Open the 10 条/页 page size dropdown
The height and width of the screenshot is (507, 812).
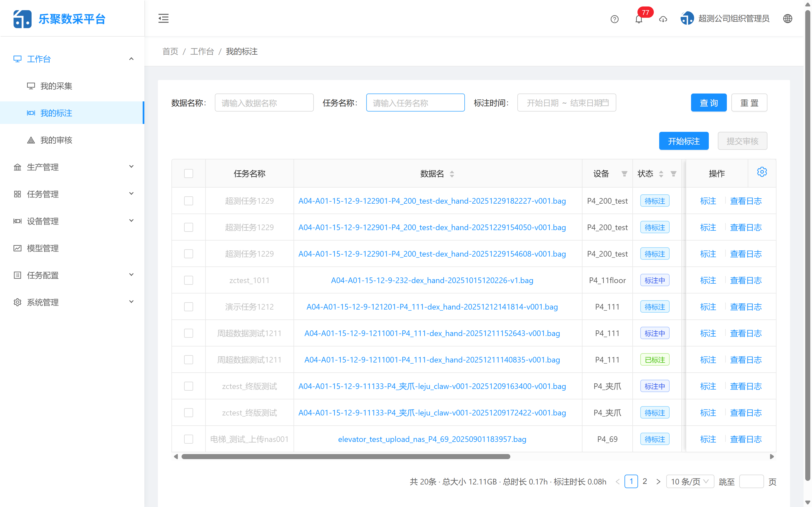pyautogui.click(x=690, y=481)
